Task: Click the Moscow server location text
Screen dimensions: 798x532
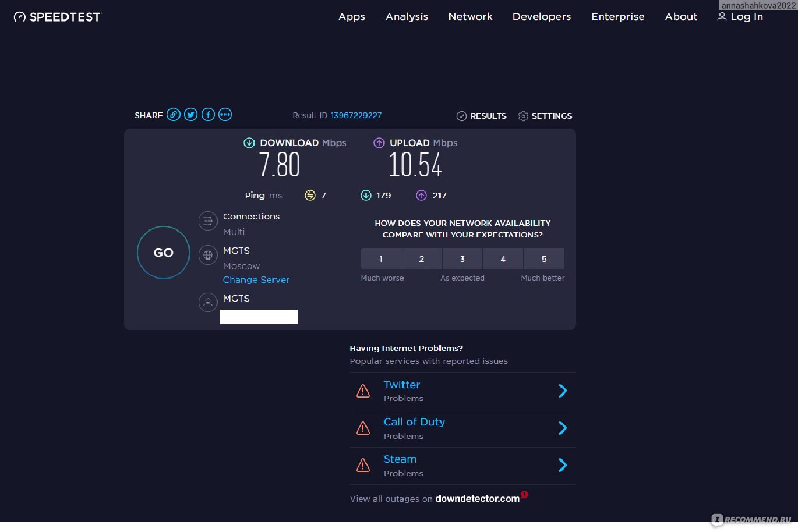Action: [241, 266]
